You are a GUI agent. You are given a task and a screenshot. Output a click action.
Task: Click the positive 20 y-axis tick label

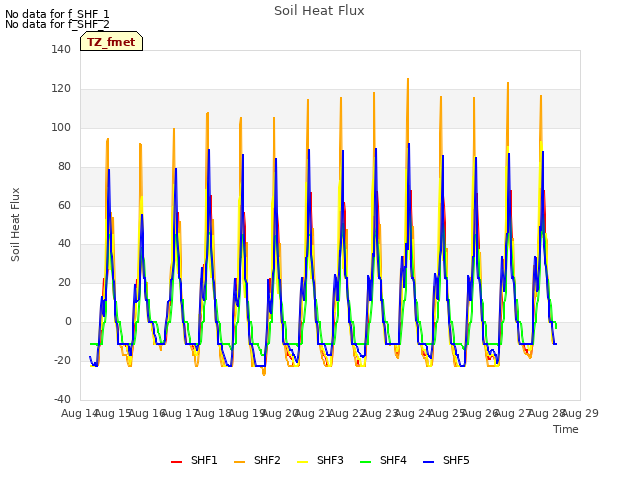(64, 282)
